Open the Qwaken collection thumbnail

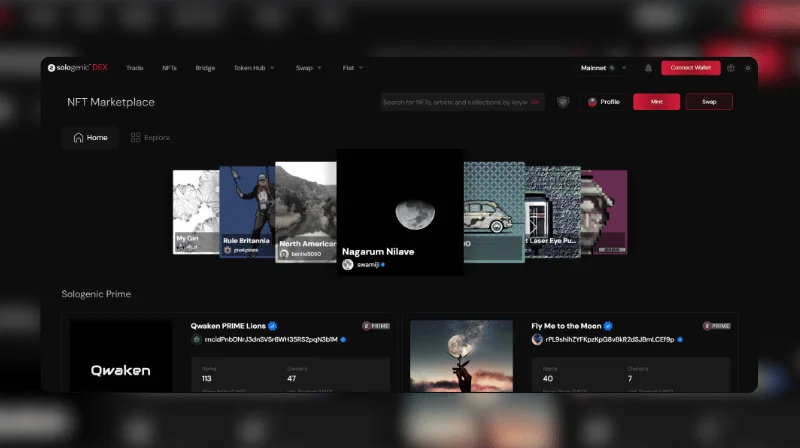point(121,356)
